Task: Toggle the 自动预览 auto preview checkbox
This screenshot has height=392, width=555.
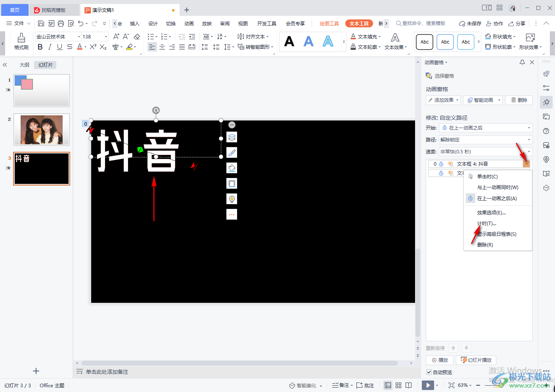Action: pyautogui.click(x=429, y=372)
